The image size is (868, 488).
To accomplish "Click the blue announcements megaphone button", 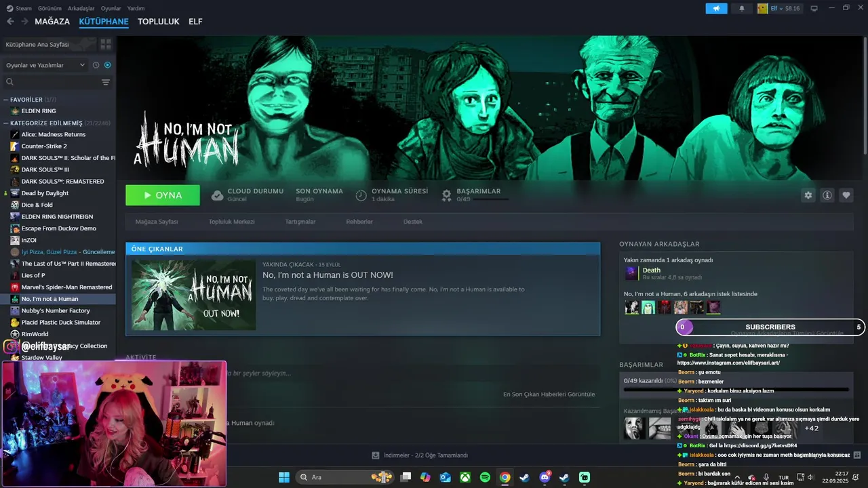I will (716, 8).
